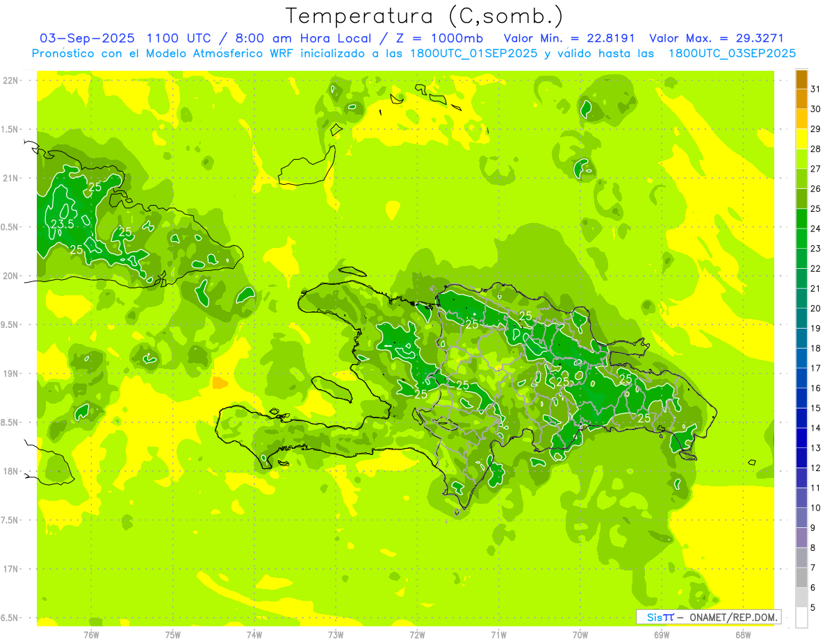Image resolution: width=834 pixels, height=644 pixels.
Task: Click the '71W' longitude axis label
Action: [498, 635]
